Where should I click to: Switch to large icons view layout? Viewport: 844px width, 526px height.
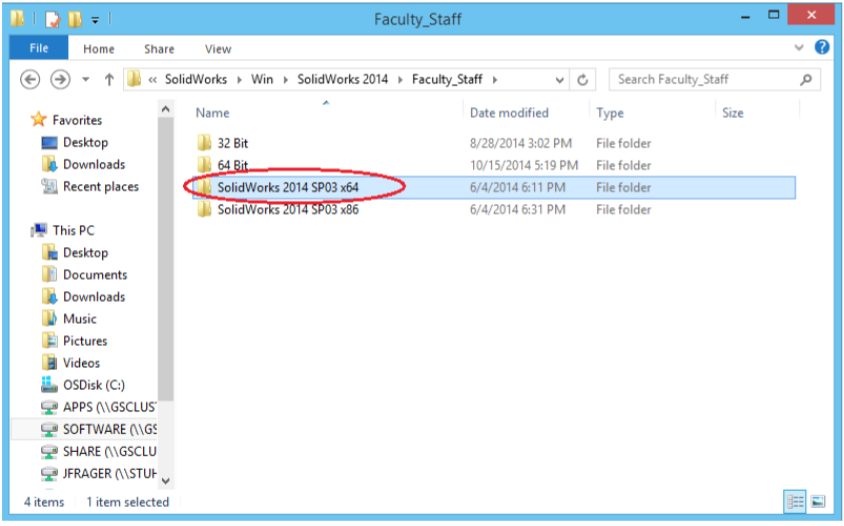(x=817, y=501)
